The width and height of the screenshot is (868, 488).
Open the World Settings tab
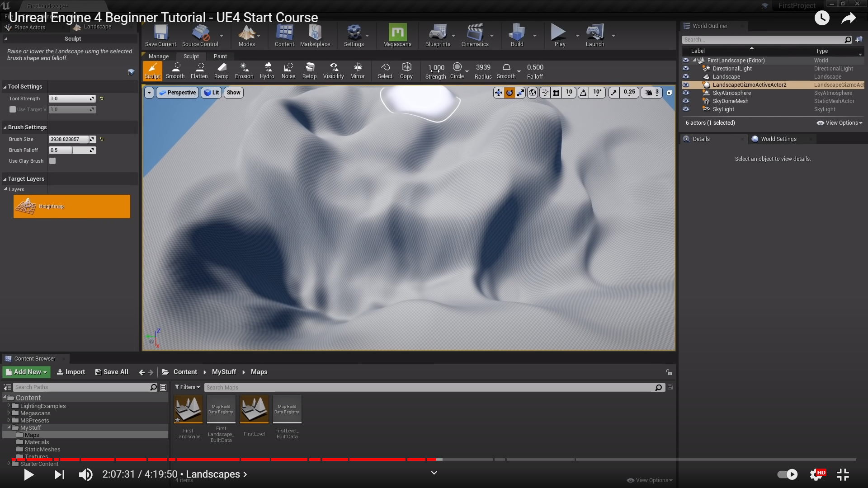point(778,139)
